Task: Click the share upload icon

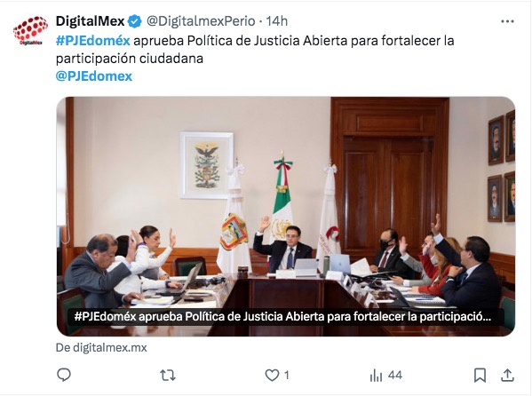Action: click(x=507, y=375)
